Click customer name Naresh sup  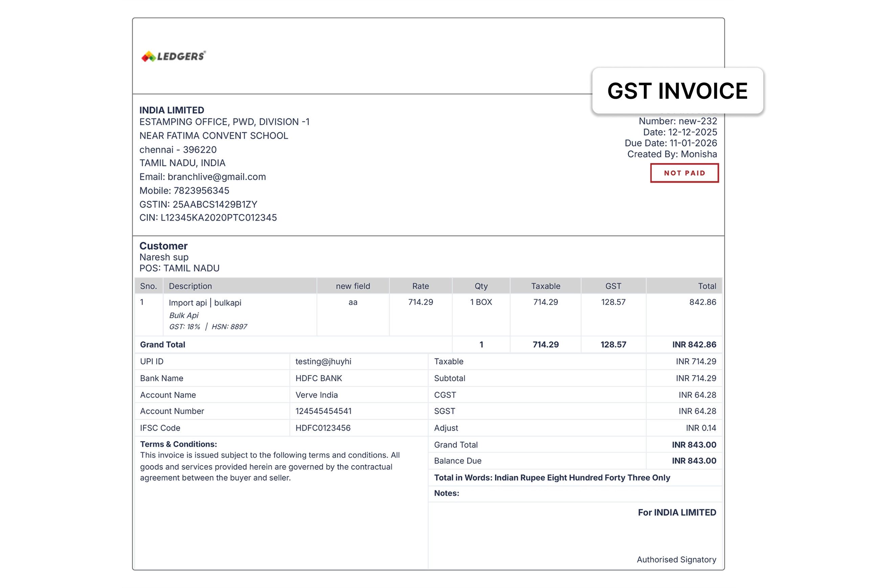tap(164, 257)
